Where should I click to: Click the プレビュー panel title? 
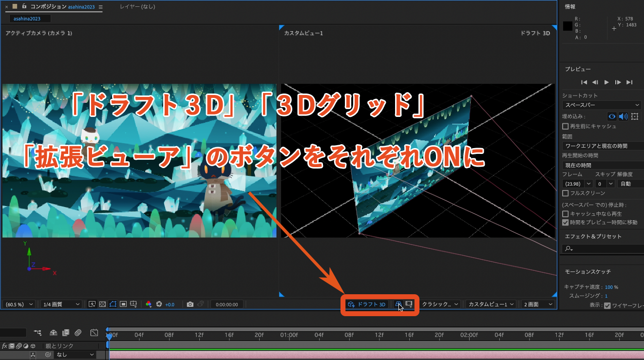(578, 69)
